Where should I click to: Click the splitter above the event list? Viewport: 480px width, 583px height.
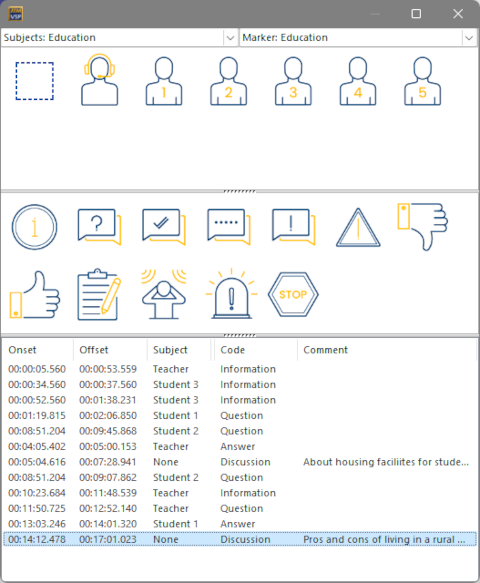pyautogui.click(x=240, y=335)
